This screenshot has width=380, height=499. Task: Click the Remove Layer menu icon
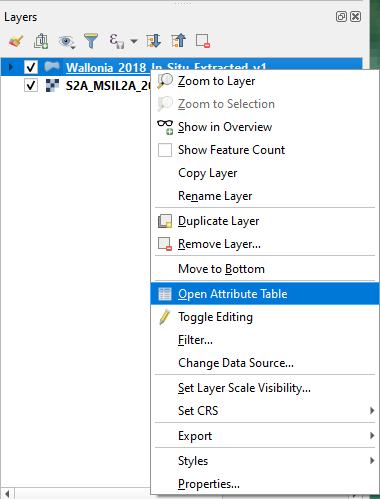click(165, 244)
